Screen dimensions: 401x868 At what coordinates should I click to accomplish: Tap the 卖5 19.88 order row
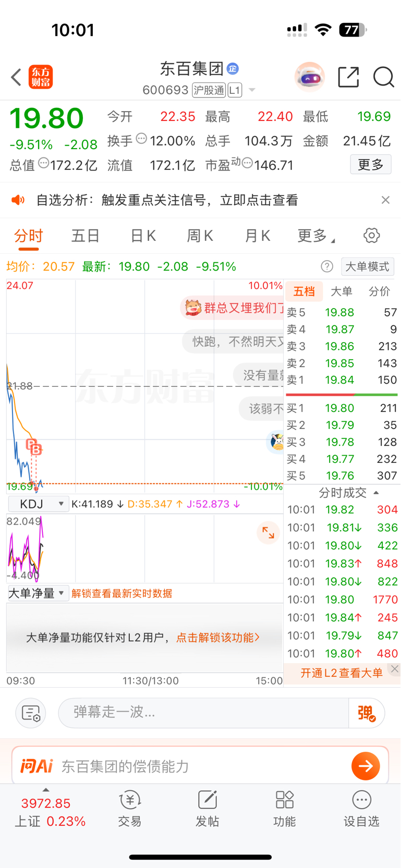coord(342,312)
